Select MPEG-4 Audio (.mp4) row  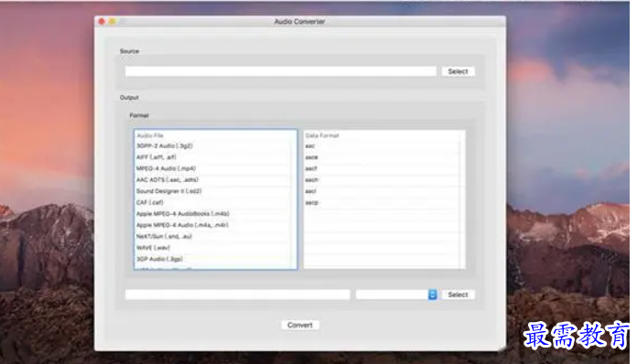(213, 168)
